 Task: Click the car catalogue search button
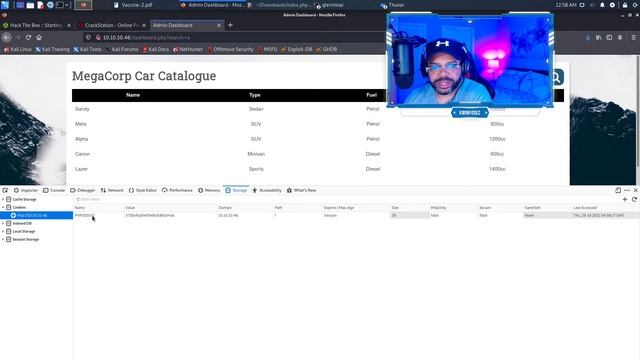(x=557, y=77)
